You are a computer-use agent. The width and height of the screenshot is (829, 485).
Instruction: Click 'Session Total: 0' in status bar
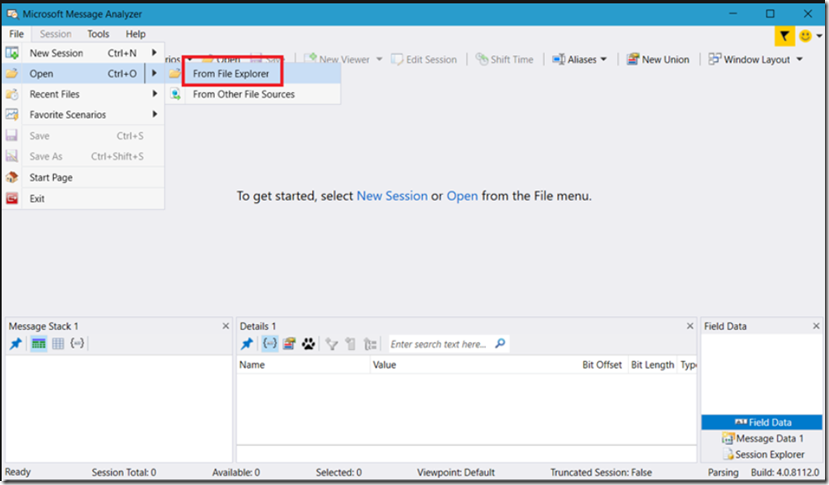[124, 472]
